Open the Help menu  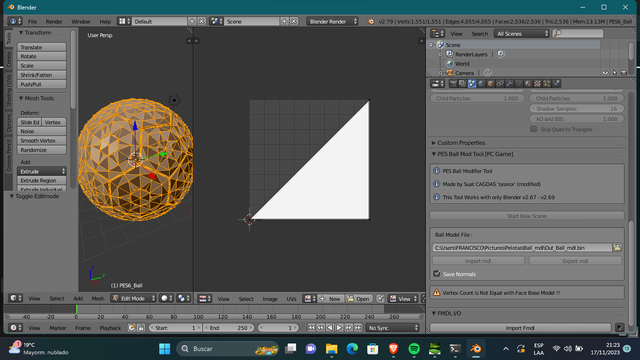tap(105, 22)
